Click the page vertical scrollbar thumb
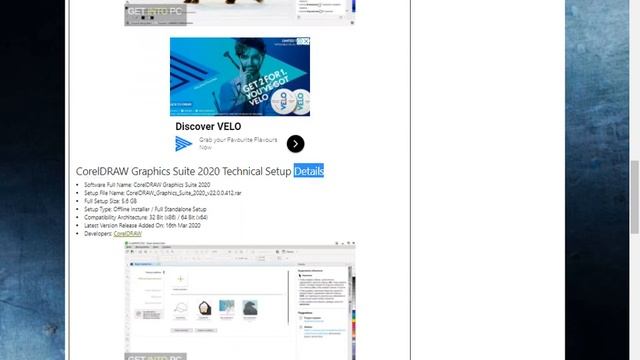 634,197
